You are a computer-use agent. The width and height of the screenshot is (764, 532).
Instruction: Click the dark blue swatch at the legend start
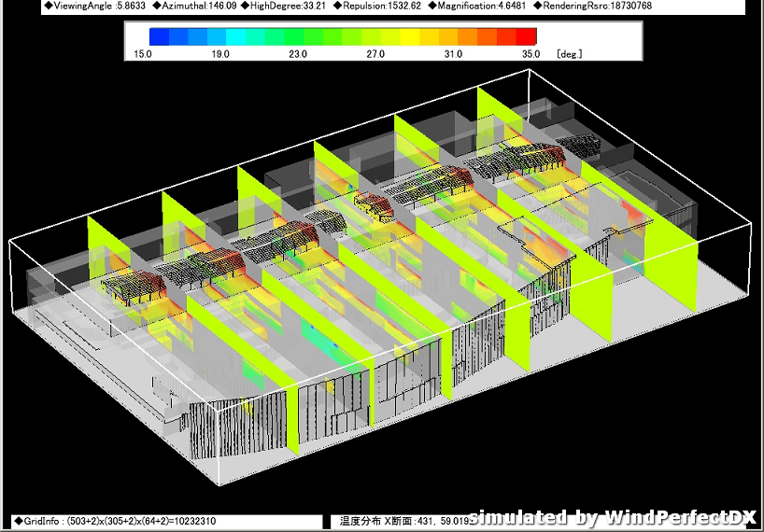coord(159,36)
